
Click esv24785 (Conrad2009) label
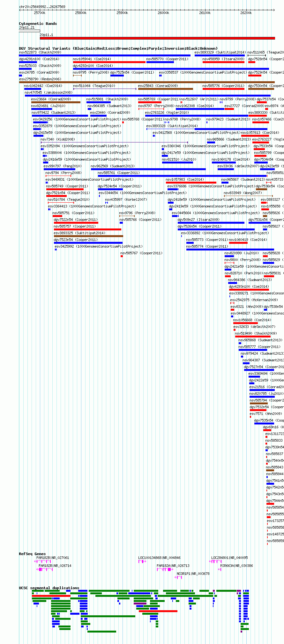click(x=39, y=72)
